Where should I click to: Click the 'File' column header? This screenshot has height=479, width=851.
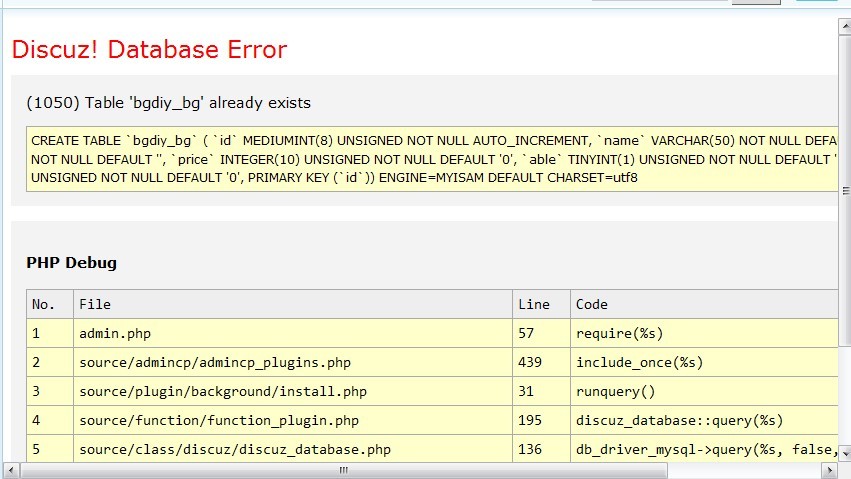tap(293, 304)
